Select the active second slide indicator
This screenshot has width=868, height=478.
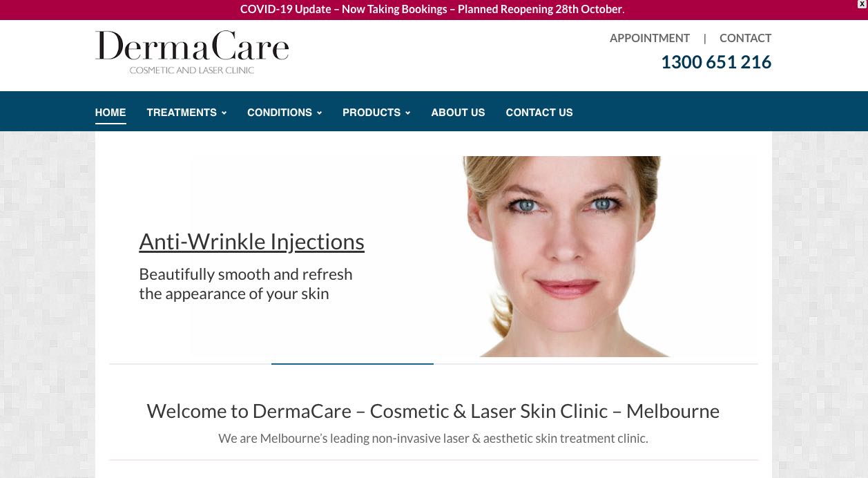pyautogui.click(x=352, y=363)
